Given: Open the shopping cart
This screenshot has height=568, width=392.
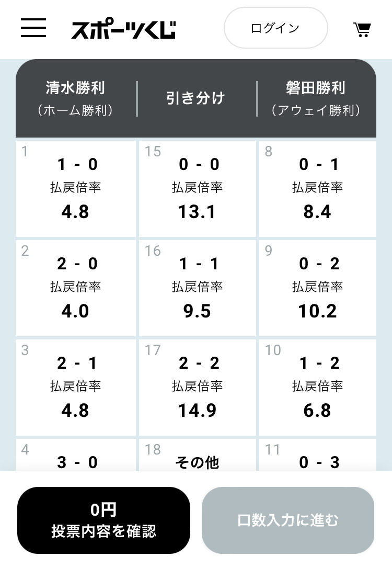Looking at the screenshot, I should point(362,30).
